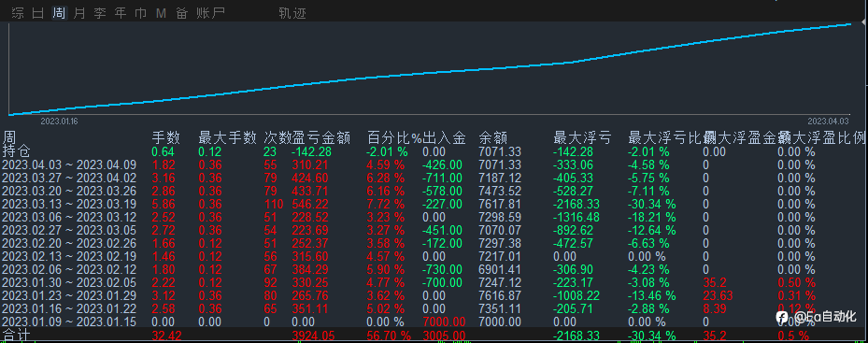Viewport: 868px width, 343px height.
Task: Click the total percentage 56.70 %
Action: pos(390,336)
